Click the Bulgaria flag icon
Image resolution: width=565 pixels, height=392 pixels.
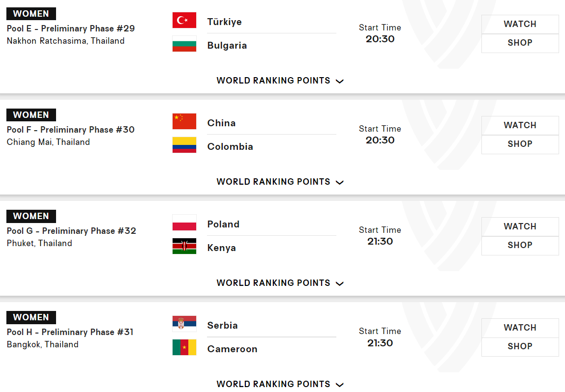coord(184,44)
